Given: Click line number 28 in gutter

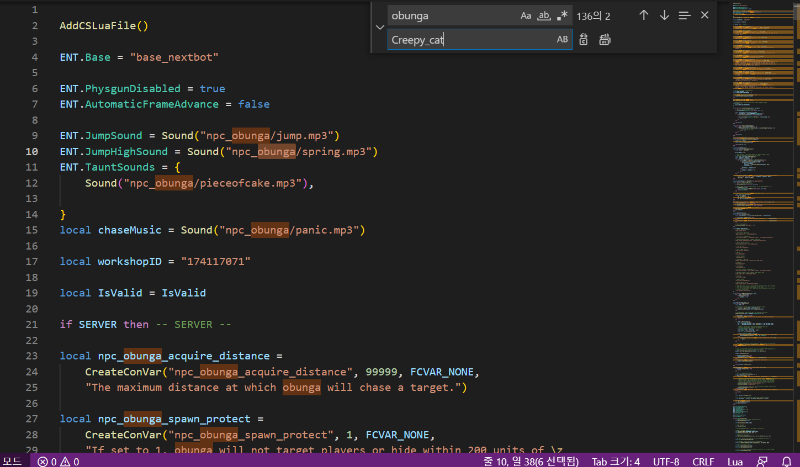Looking at the screenshot, I should point(32,435).
